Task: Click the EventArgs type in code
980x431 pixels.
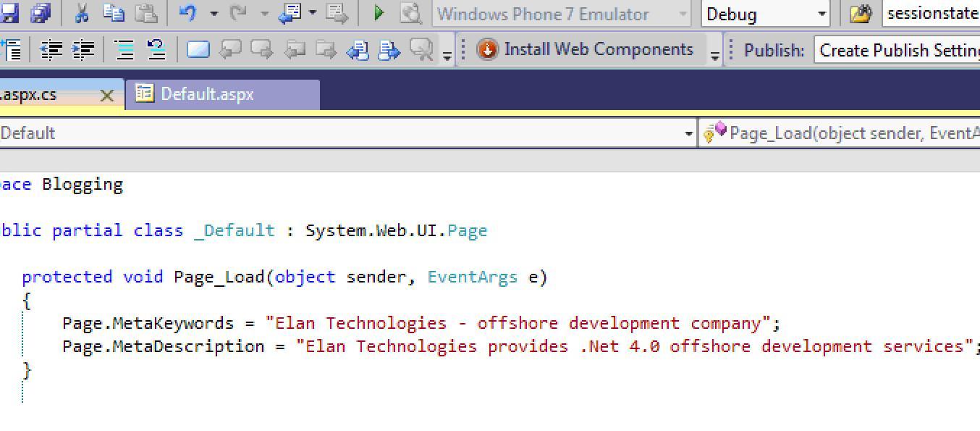Action: tap(472, 277)
